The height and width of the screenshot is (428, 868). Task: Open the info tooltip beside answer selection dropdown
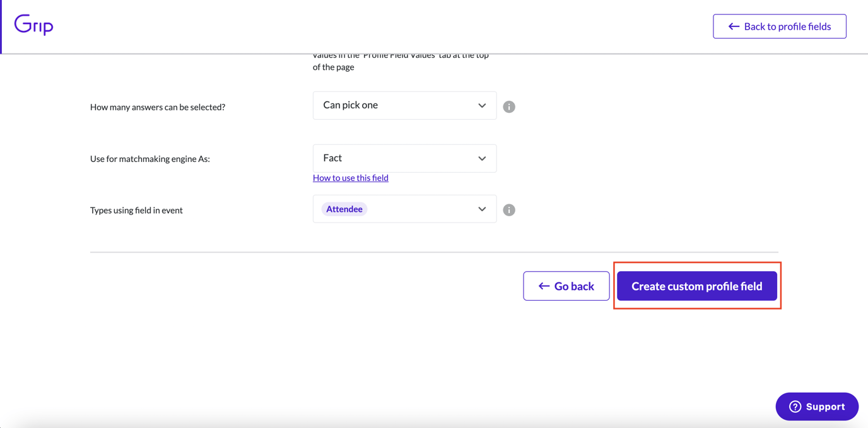pos(509,106)
